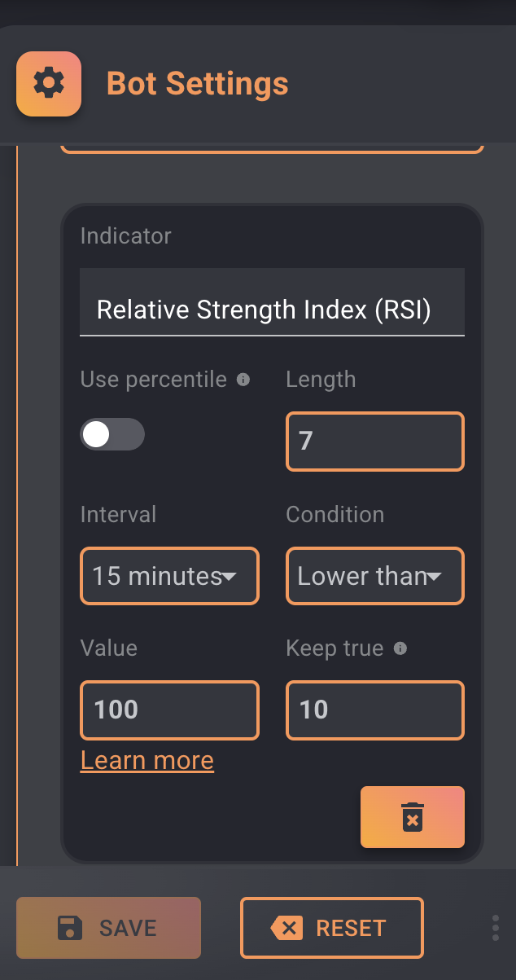Click the Keep true field containing 10

coord(375,710)
